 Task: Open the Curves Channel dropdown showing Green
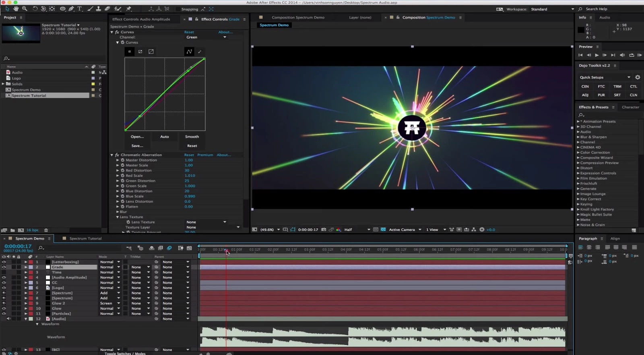point(206,37)
